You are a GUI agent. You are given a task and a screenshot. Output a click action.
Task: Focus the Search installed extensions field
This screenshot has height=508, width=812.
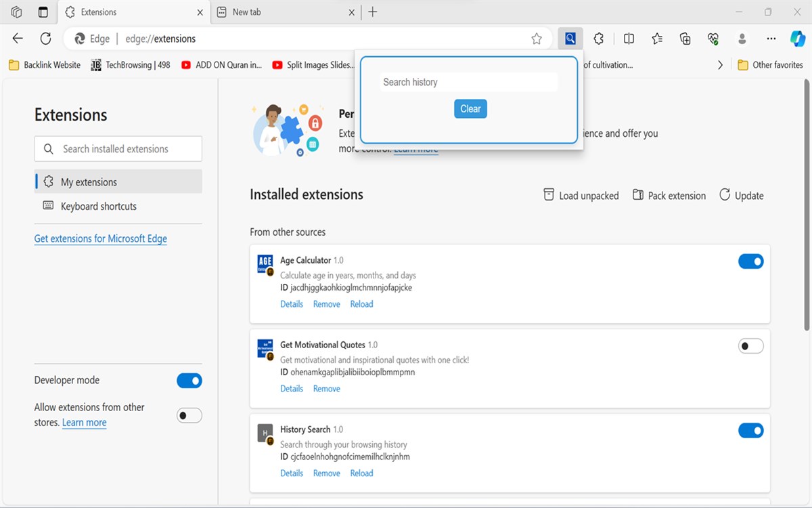coord(118,149)
